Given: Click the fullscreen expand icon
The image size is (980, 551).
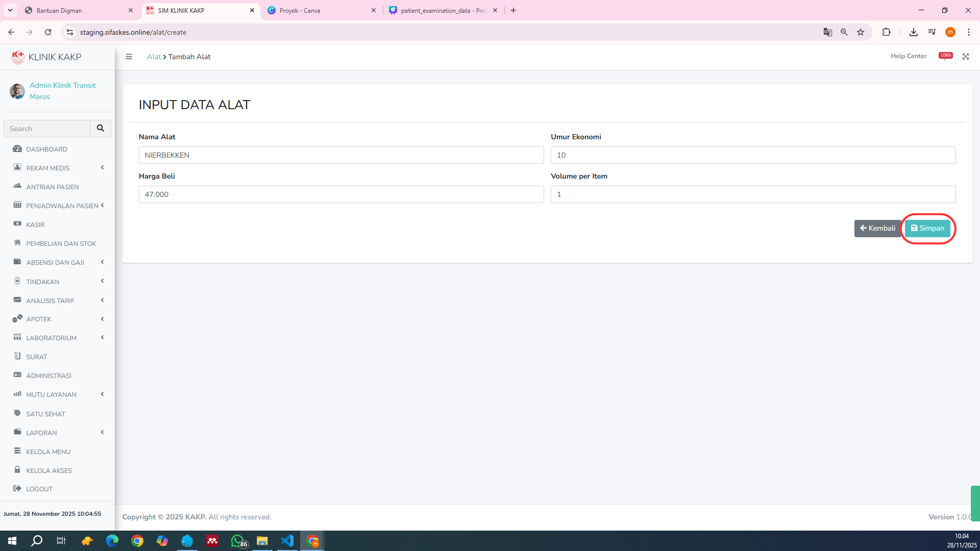Looking at the screenshot, I should pyautogui.click(x=966, y=57).
